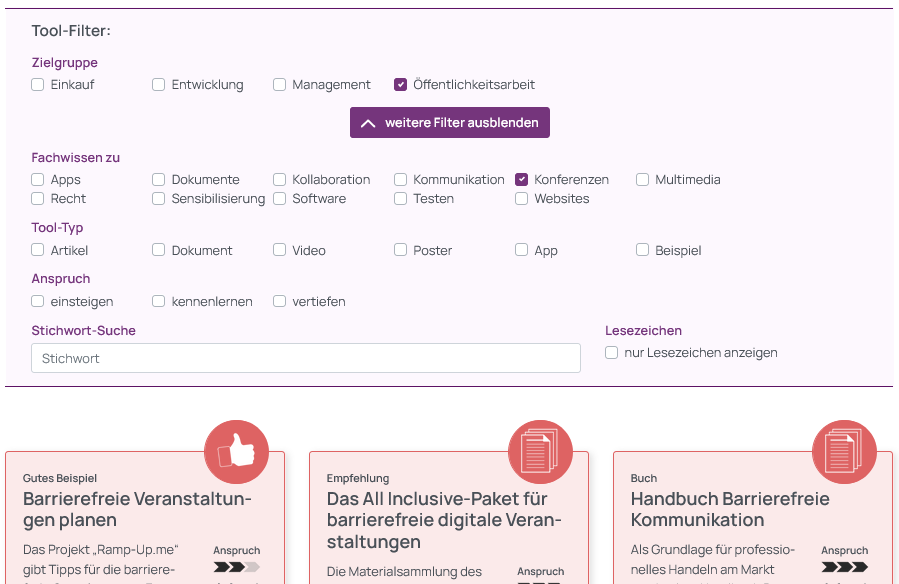The height and width of the screenshot is (584, 899).
Task: Check the Websites checkbox
Action: [x=521, y=199]
